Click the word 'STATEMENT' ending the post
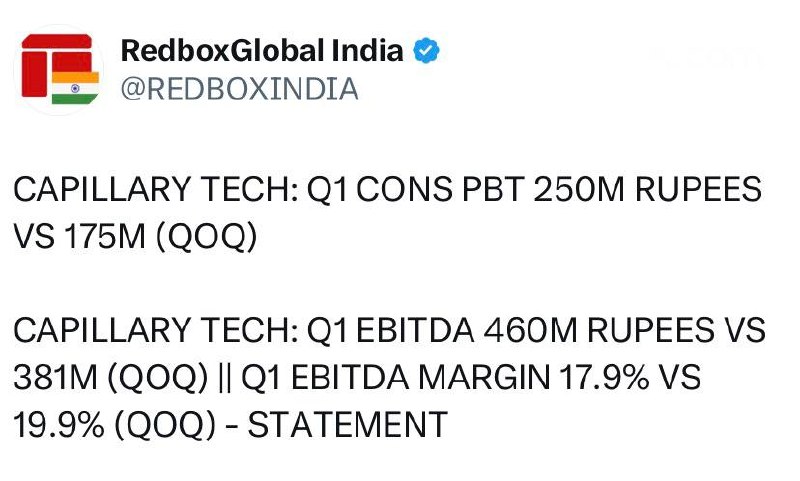The image size is (800, 481). 347,424
